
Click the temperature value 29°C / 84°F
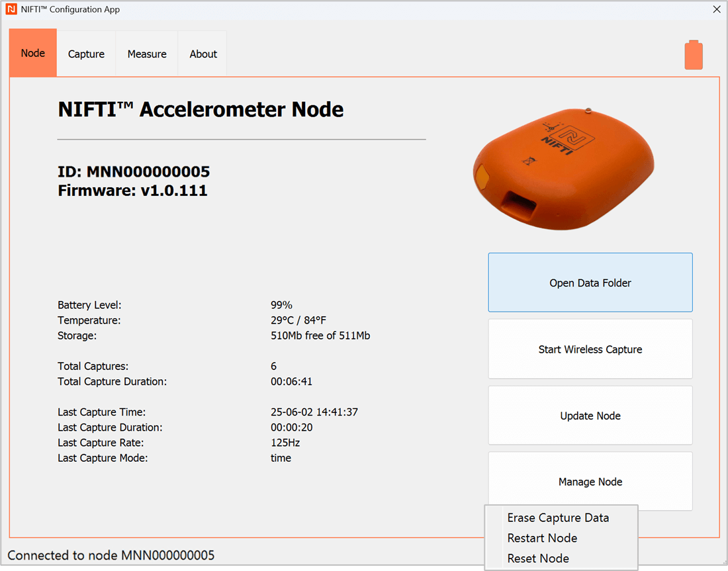click(298, 320)
